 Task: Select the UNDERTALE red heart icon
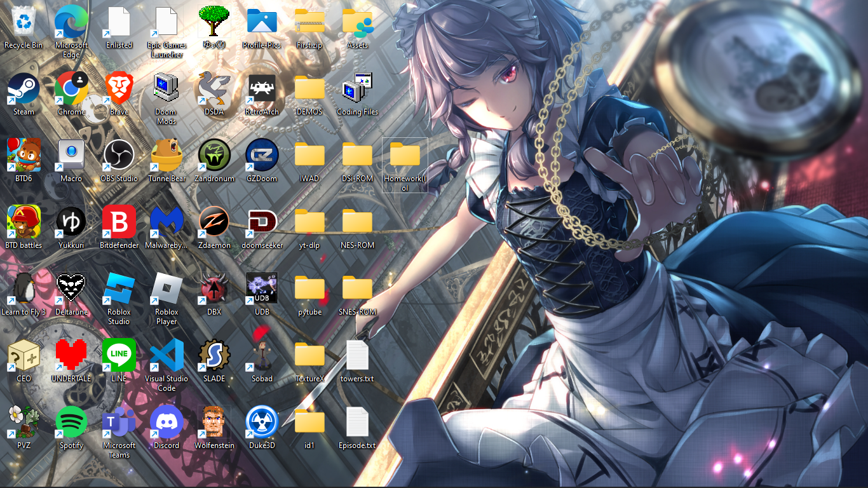(x=71, y=356)
